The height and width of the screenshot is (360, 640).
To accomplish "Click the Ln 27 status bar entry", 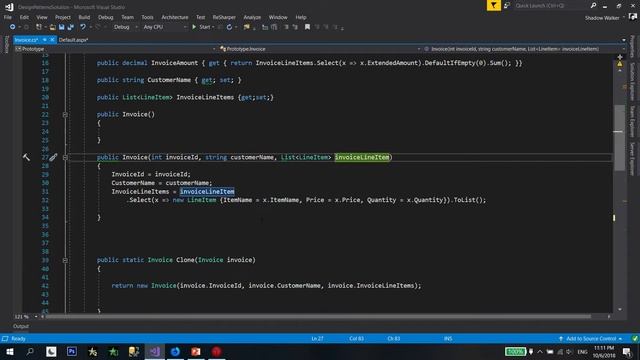I will coord(317,339).
